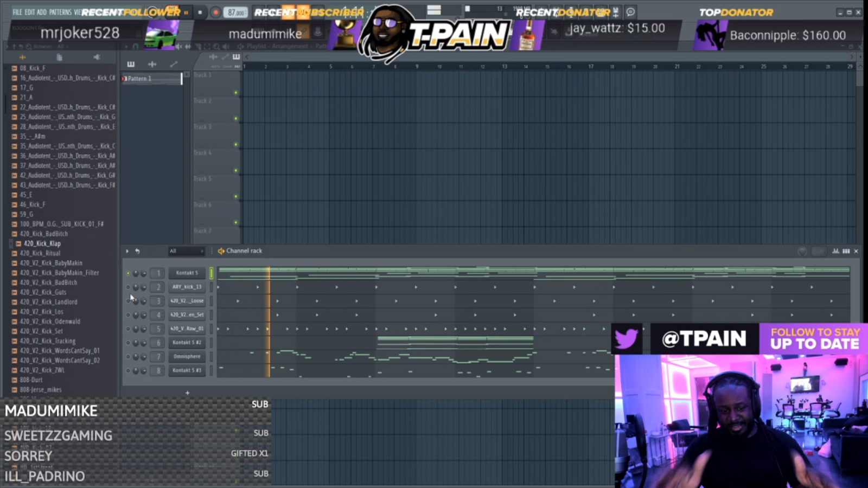Screen dimensions: 868x488
Task: Expand the channel rack play menu arrow
Action: pos(127,251)
